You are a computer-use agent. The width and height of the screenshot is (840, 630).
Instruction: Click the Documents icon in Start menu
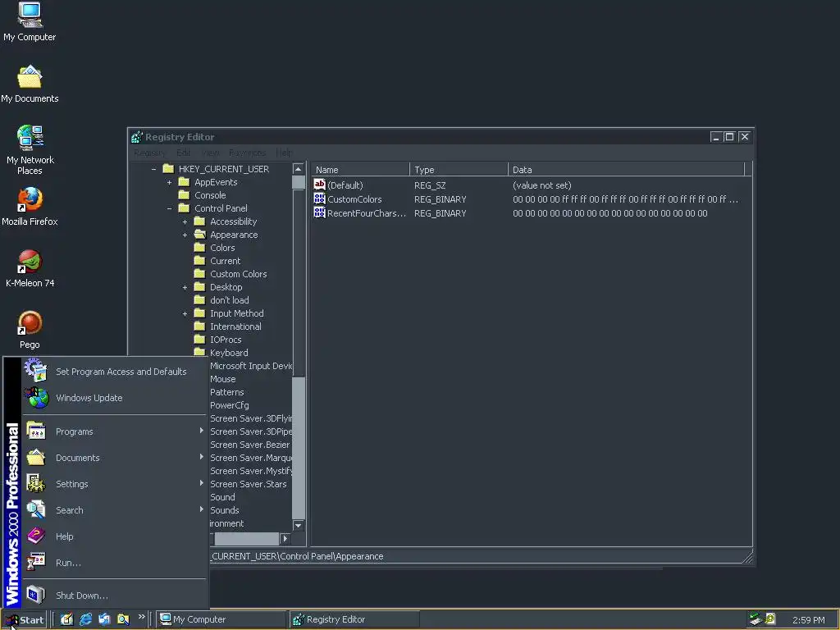point(36,457)
